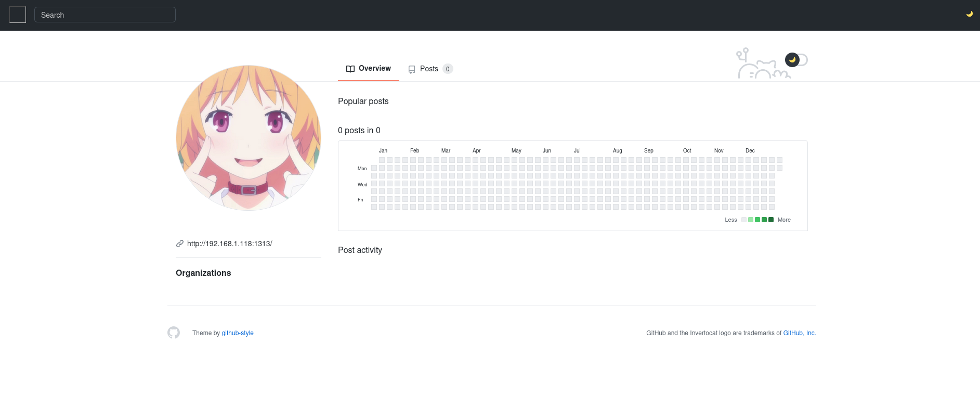Click the Posts count badge showing 0
This screenshot has width=980, height=420.
[x=448, y=69]
